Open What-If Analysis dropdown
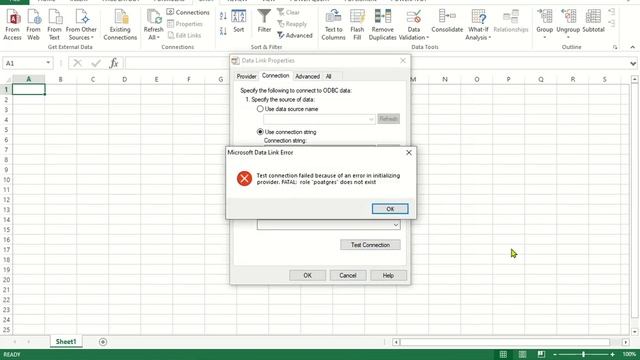Screen dimensions: 640x360 pyautogui.click(x=478, y=25)
